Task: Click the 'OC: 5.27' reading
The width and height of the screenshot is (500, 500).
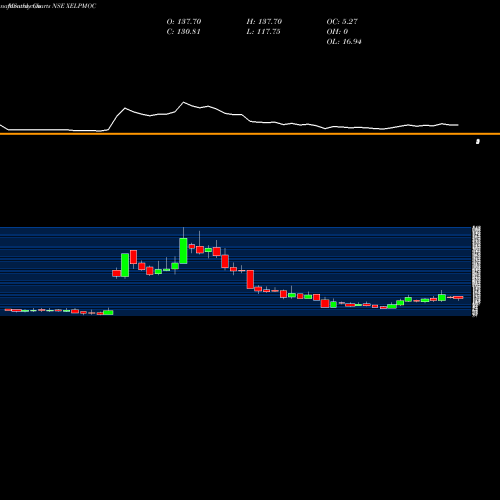Action: point(342,22)
